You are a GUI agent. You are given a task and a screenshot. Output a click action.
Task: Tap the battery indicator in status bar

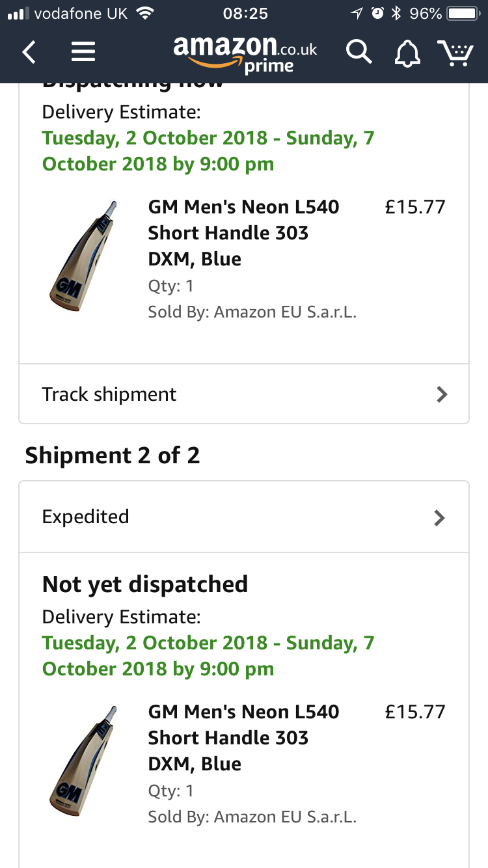pyautogui.click(x=463, y=13)
